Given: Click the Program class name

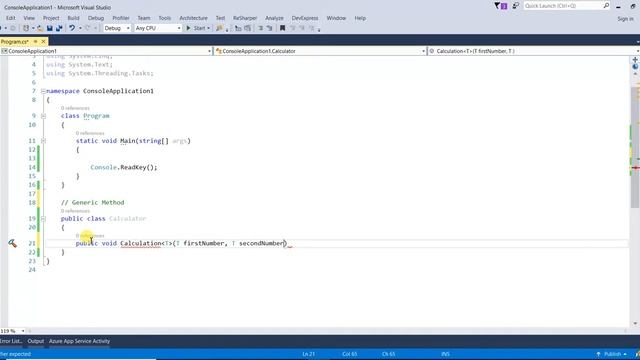Looking at the screenshot, I should tap(96, 116).
